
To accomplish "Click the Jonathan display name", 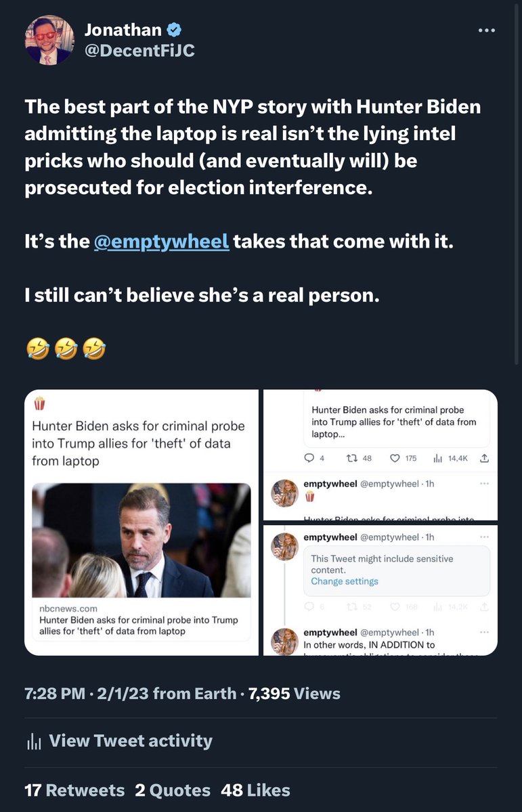I will [123, 30].
